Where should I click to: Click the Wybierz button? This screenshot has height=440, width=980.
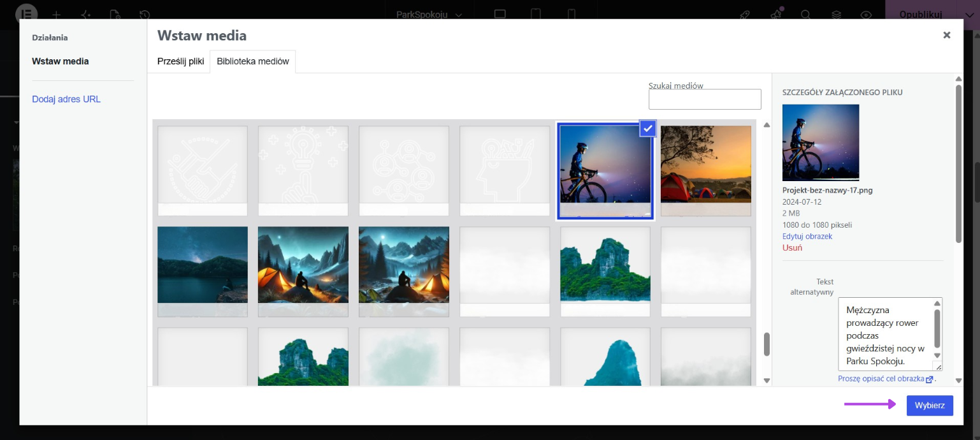coord(930,406)
